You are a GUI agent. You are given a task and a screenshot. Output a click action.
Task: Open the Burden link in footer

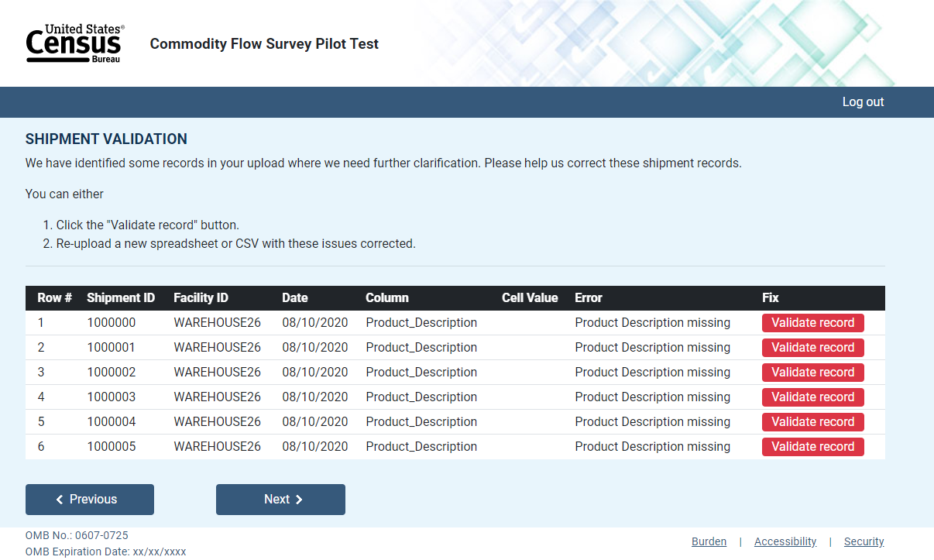tap(709, 542)
